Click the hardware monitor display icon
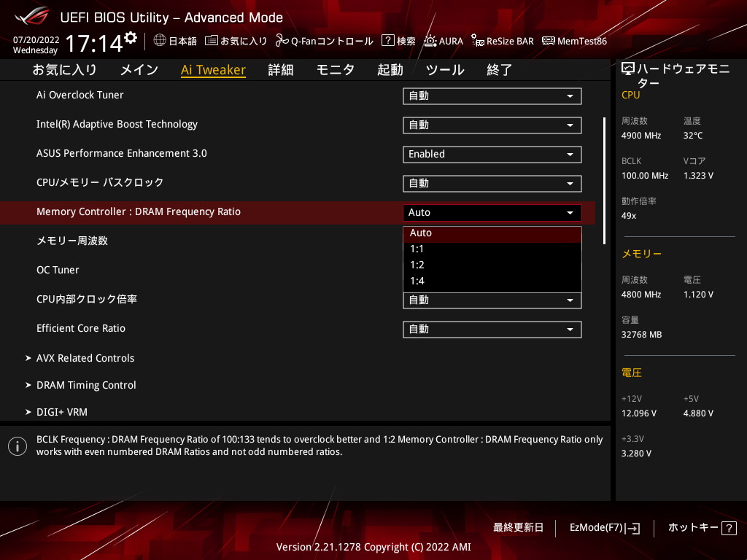The width and height of the screenshot is (747, 560). (x=628, y=69)
